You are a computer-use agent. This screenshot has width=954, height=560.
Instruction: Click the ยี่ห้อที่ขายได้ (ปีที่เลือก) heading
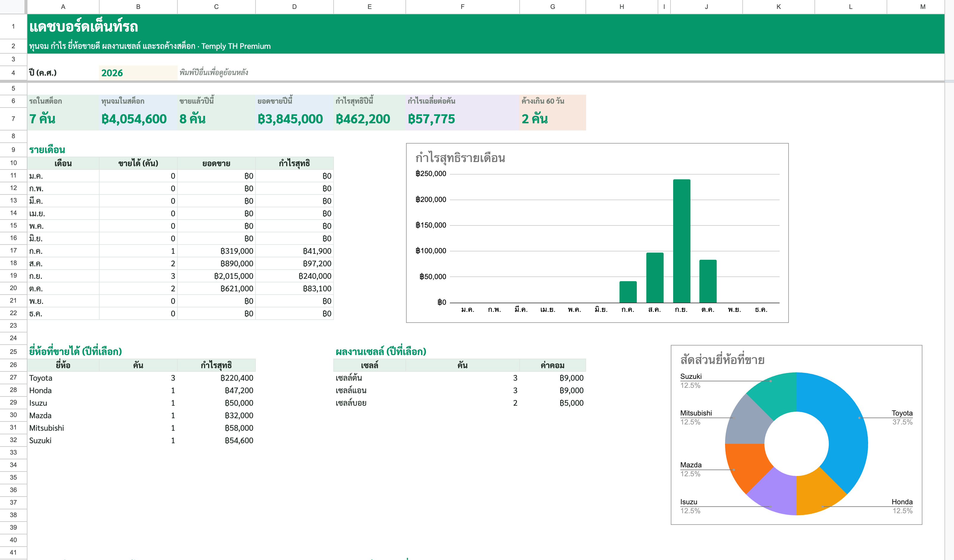[x=75, y=351]
